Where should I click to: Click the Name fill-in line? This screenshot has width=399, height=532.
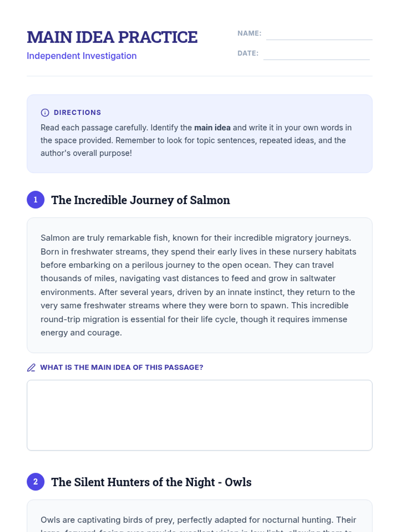point(319,36)
